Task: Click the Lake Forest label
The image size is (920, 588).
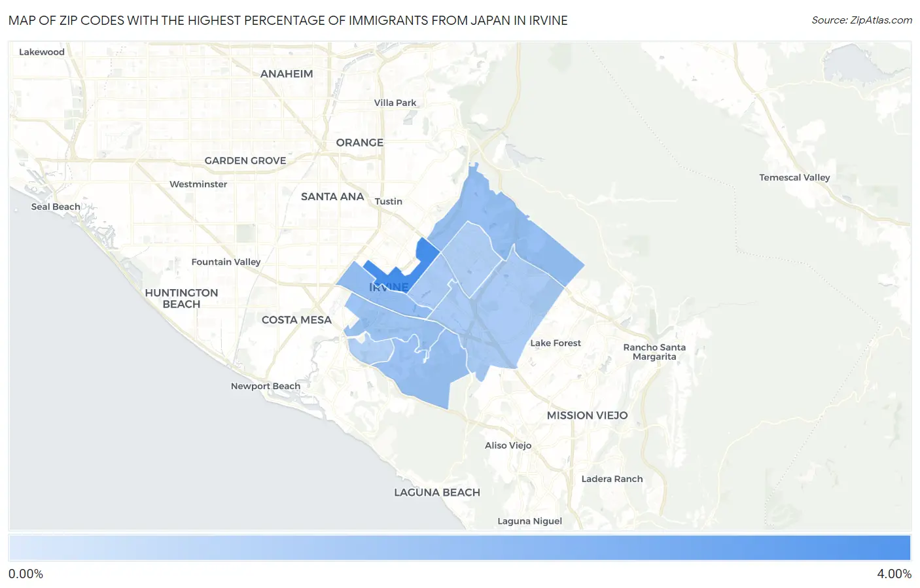Action: 556,343
